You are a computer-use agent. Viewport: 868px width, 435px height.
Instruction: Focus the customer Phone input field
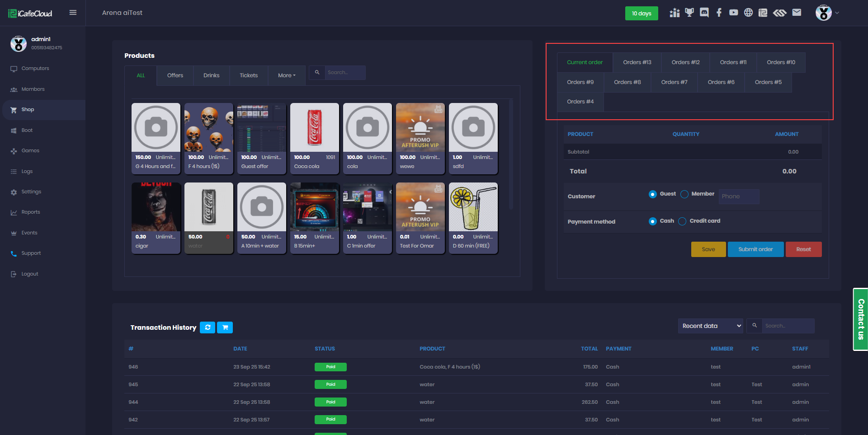click(738, 196)
